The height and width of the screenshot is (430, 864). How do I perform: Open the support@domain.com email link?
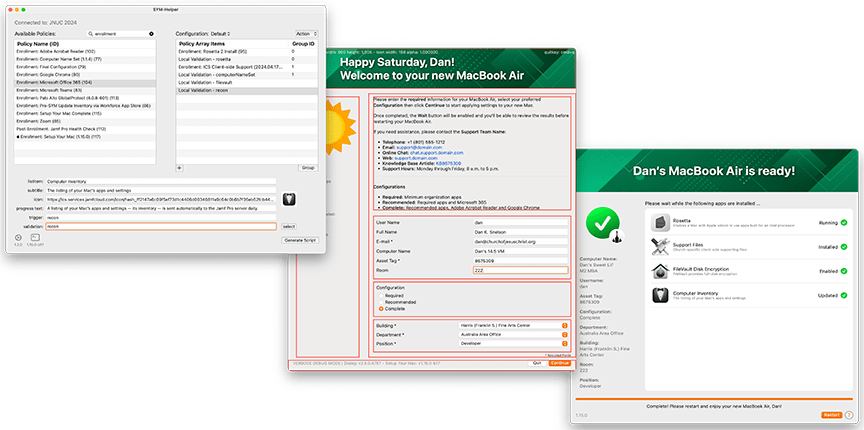coord(418,147)
